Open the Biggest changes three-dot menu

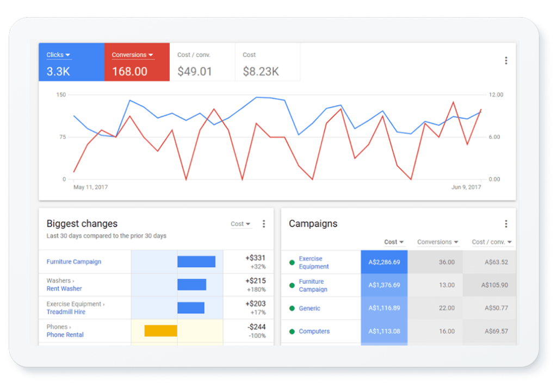[264, 223]
